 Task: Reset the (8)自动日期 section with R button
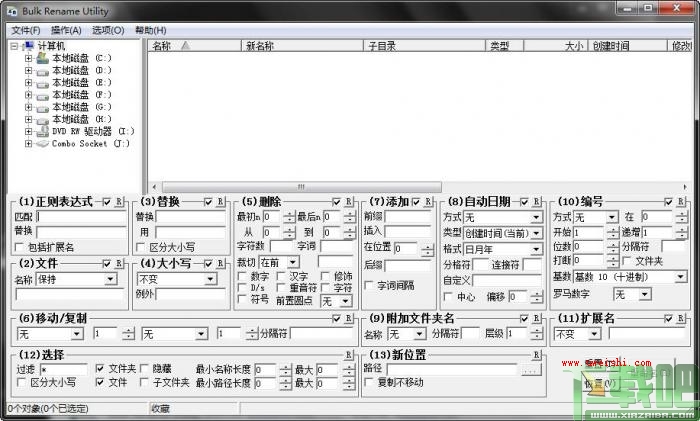[x=537, y=202]
